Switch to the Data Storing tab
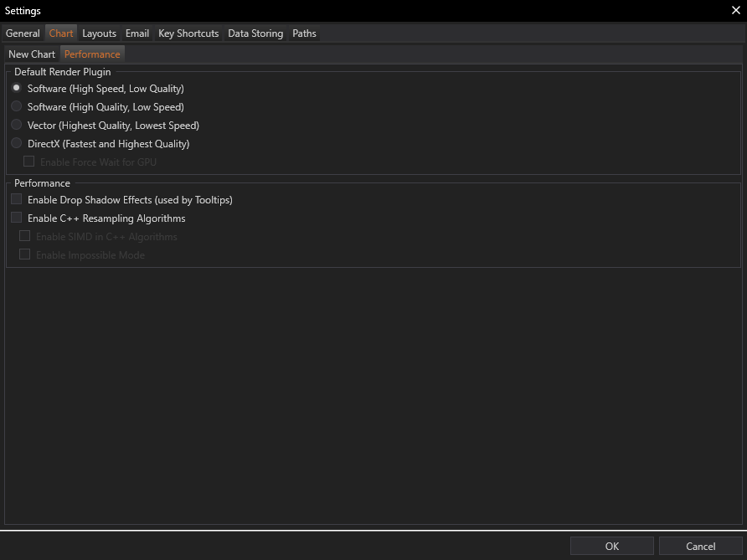Image resolution: width=747 pixels, height=560 pixels. point(255,33)
